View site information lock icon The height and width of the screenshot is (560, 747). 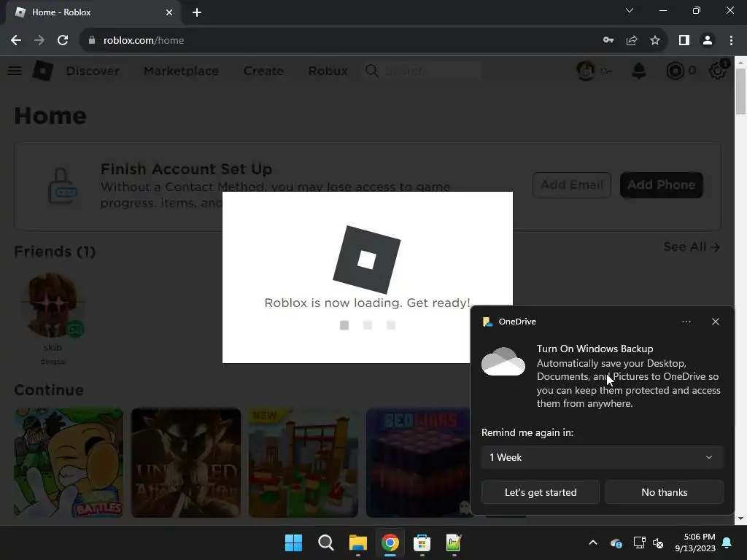click(x=92, y=41)
